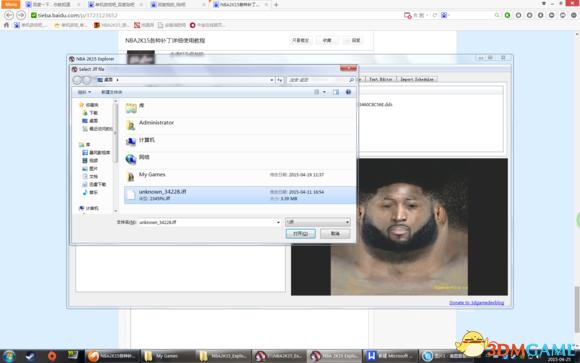Image resolution: width=580 pixels, height=363 pixels.
Task: Click the dialog's default Open button
Action: [300, 234]
